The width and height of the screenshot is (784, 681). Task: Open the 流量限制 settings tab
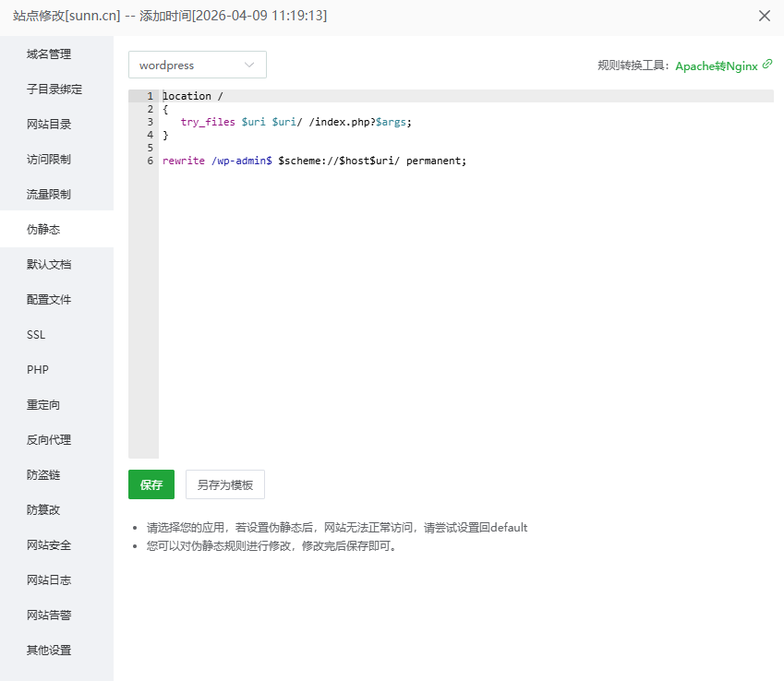(49, 195)
